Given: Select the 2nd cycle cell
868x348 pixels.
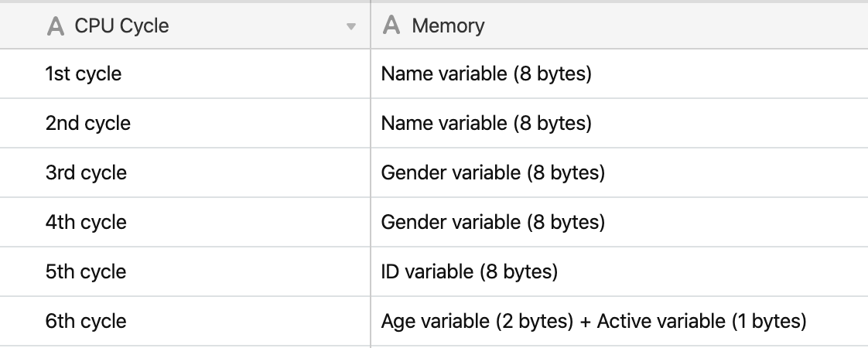Looking at the screenshot, I should [185, 123].
